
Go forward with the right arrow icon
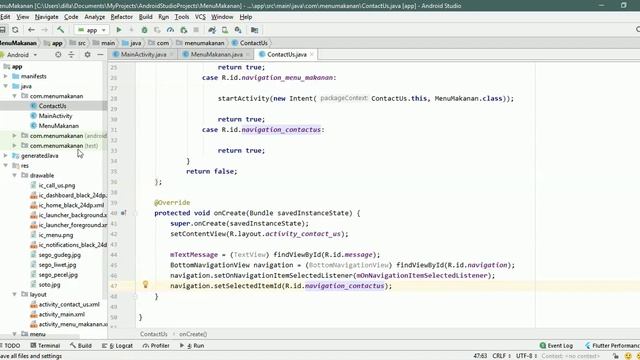tap(44, 30)
